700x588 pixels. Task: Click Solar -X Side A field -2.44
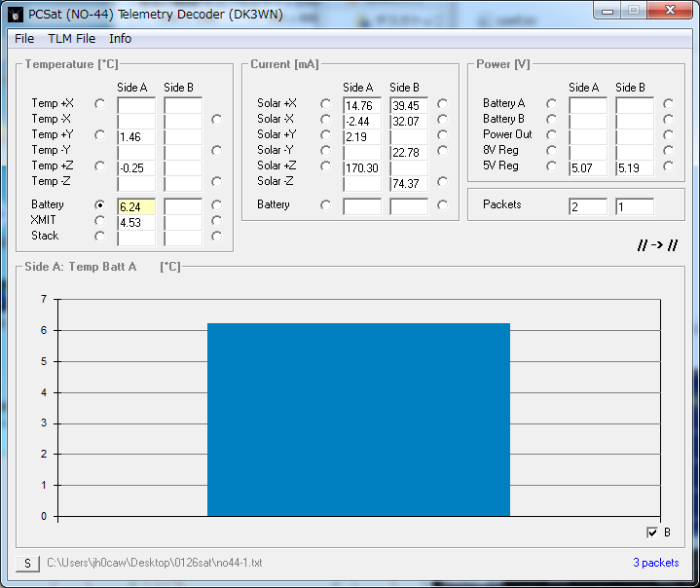tap(362, 121)
